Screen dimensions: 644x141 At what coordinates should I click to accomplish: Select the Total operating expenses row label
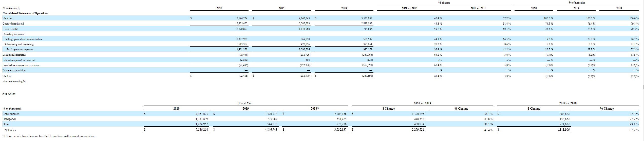pyautogui.click(x=20, y=49)
